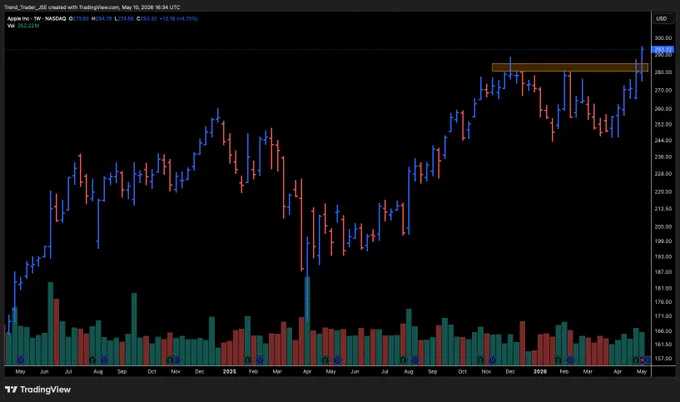Click the May 2026 earnings marker
This screenshot has width=680, height=402.
(x=636, y=360)
